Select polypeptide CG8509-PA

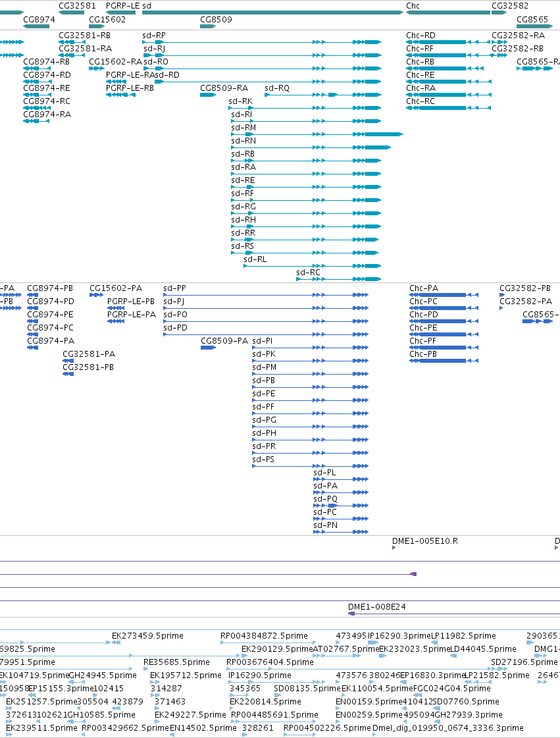pyautogui.click(x=208, y=348)
